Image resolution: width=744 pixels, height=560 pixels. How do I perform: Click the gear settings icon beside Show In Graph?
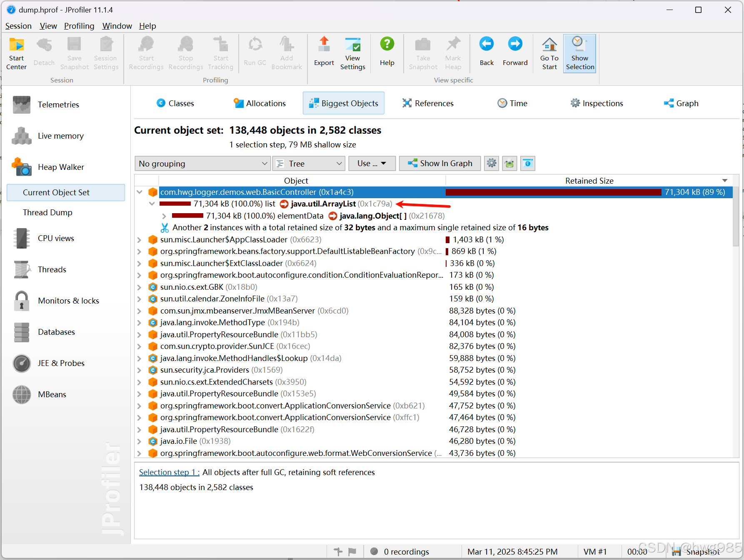492,163
